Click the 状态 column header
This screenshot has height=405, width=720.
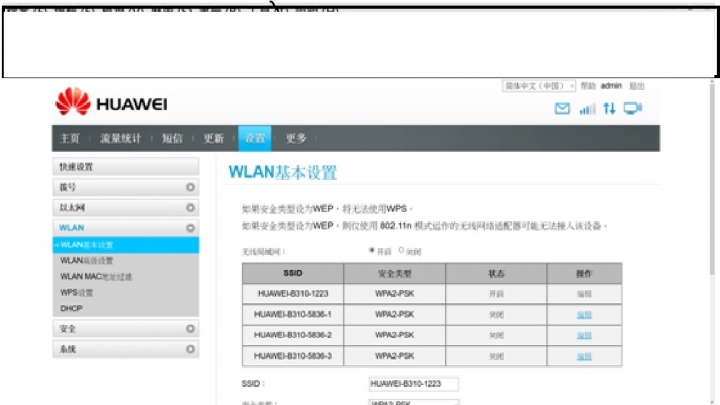coord(496,273)
